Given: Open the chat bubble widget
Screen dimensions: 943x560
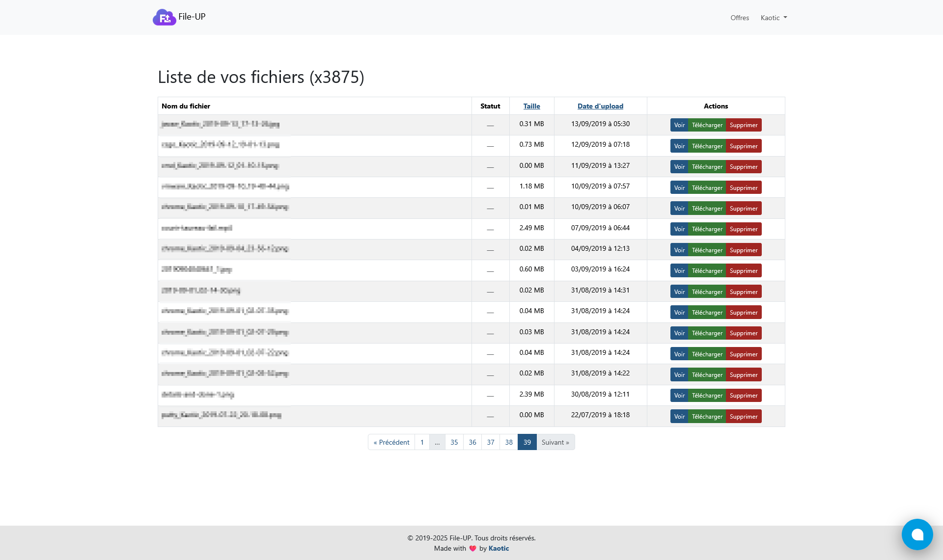Looking at the screenshot, I should click(917, 534).
